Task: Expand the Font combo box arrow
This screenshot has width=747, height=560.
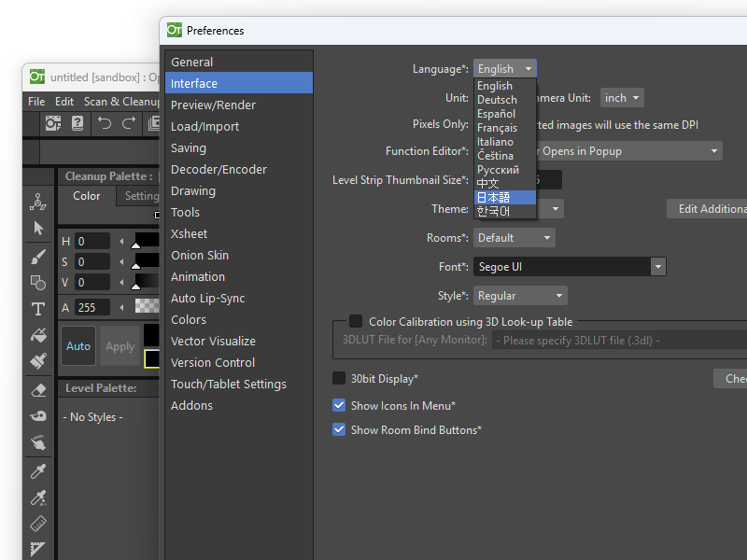Action: [x=658, y=267]
